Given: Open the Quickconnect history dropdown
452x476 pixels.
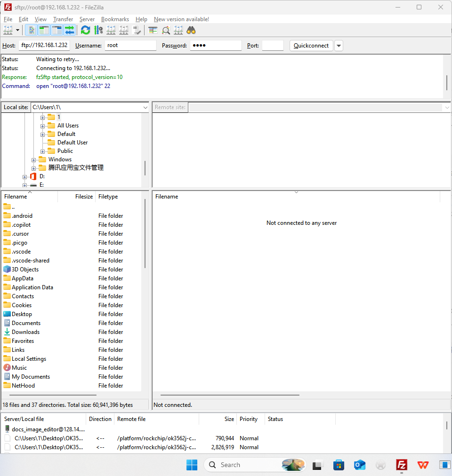Looking at the screenshot, I should [339, 46].
